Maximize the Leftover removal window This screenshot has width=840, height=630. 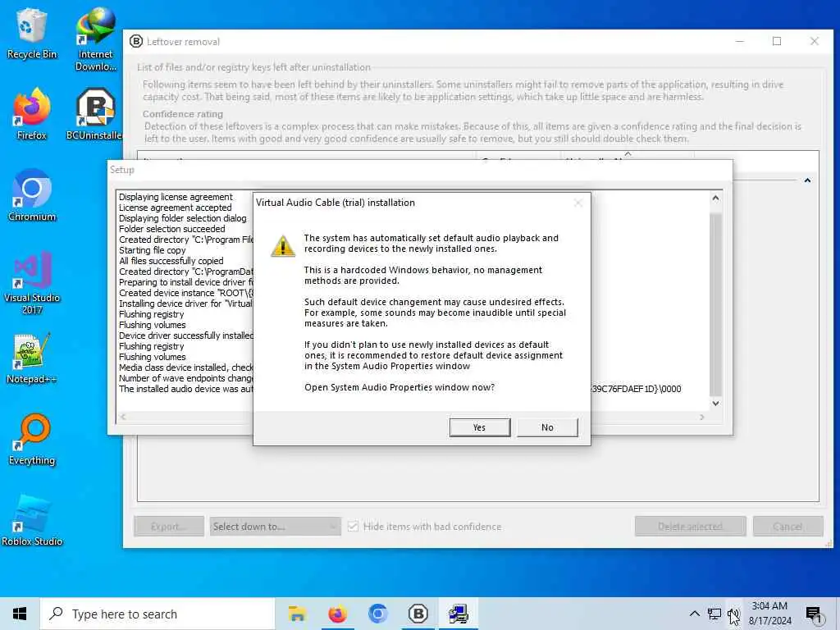777,41
